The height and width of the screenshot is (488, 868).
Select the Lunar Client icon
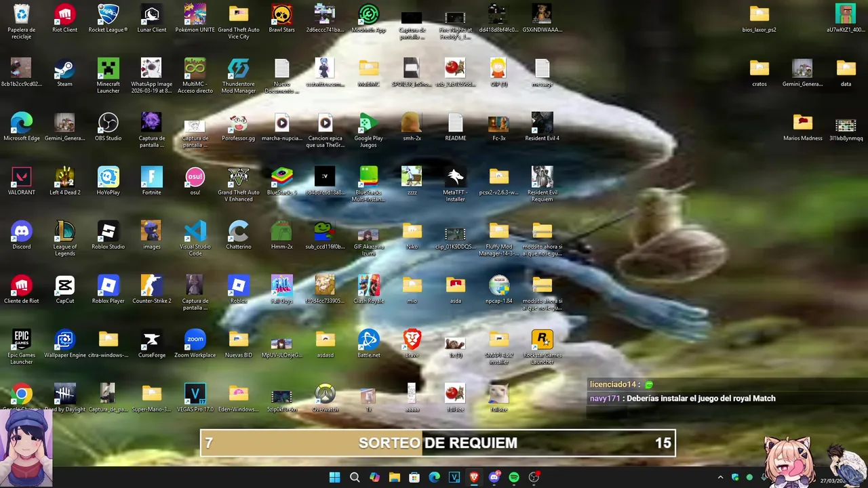[152, 18]
